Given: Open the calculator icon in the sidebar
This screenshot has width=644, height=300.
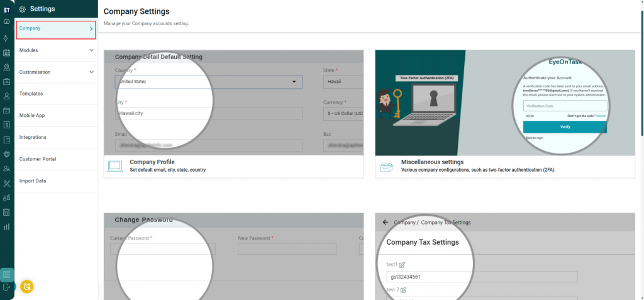Looking at the screenshot, I should [6, 212].
